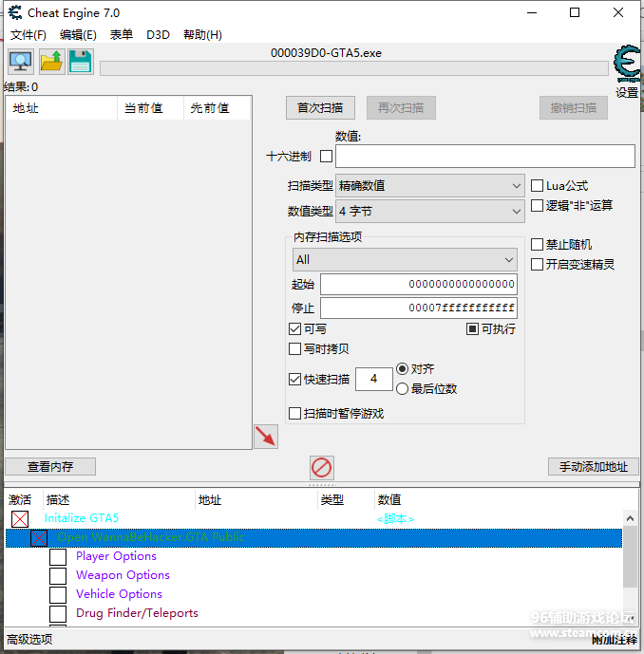Click the open process computer icon
644x654 pixels.
coord(21,62)
